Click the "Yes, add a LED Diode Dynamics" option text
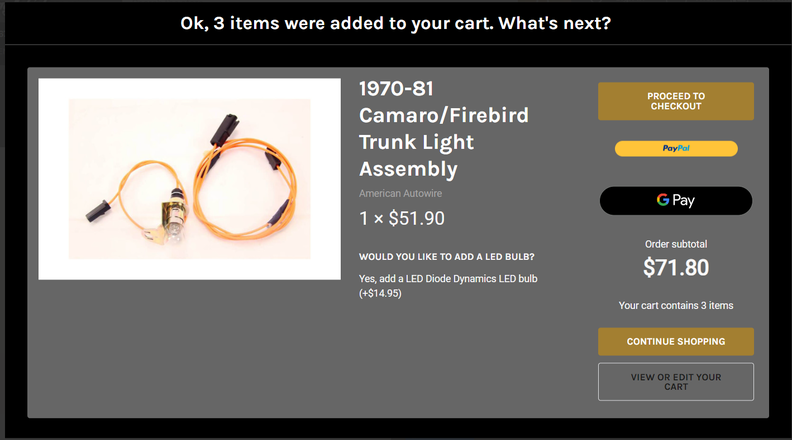The width and height of the screenshot is (792, 440). [x=448, y=279]
